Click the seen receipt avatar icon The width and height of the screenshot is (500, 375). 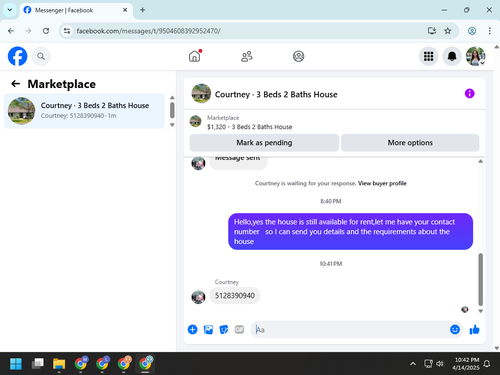tap(465, 310)
